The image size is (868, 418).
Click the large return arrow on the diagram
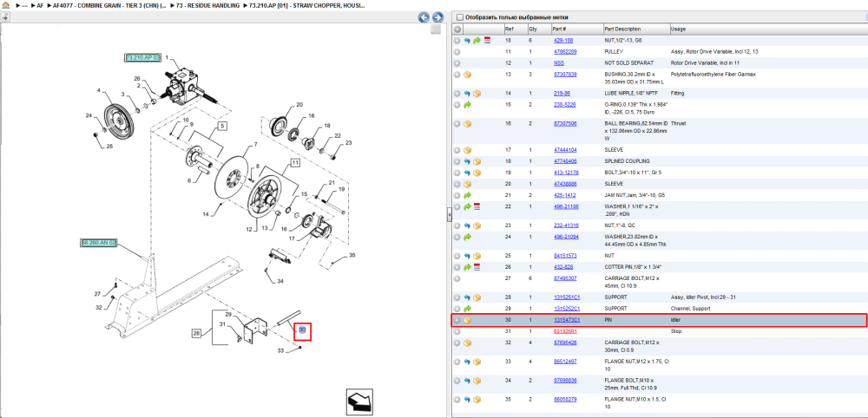click(x=359, y=402)
